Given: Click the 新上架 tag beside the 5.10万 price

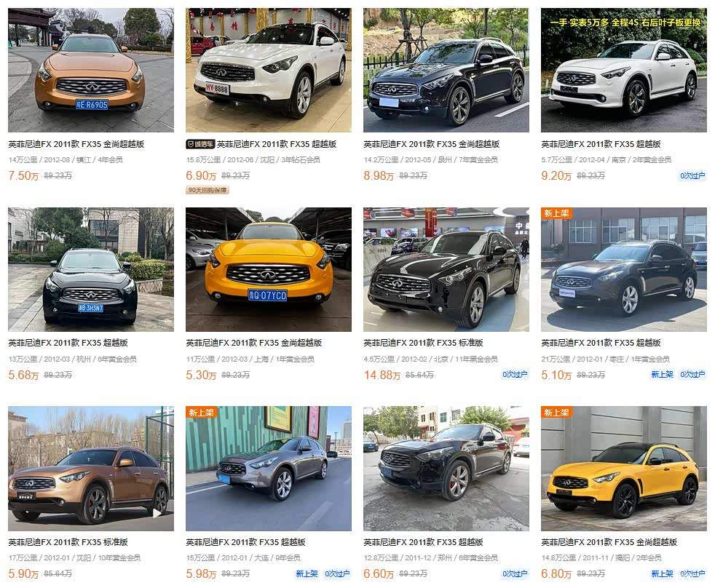Looking at the screenshot, I should pos(662,374).
